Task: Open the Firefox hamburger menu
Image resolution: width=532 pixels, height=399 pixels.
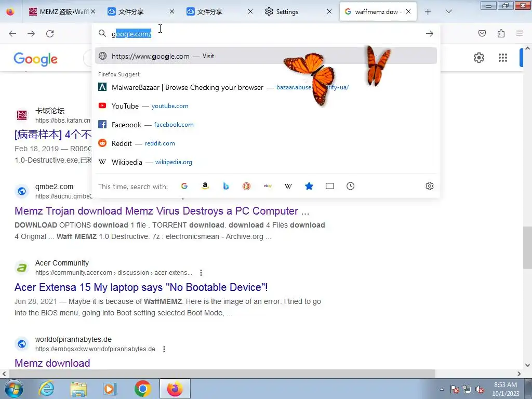Action: (520, 33)
